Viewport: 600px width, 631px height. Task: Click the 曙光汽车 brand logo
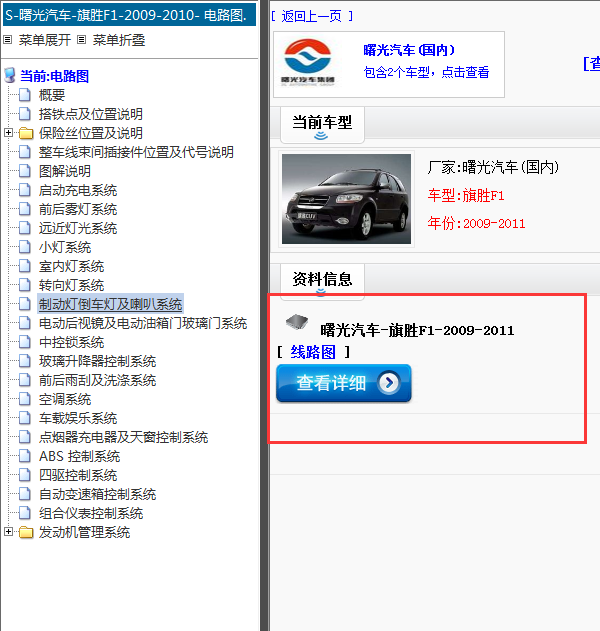308,62
